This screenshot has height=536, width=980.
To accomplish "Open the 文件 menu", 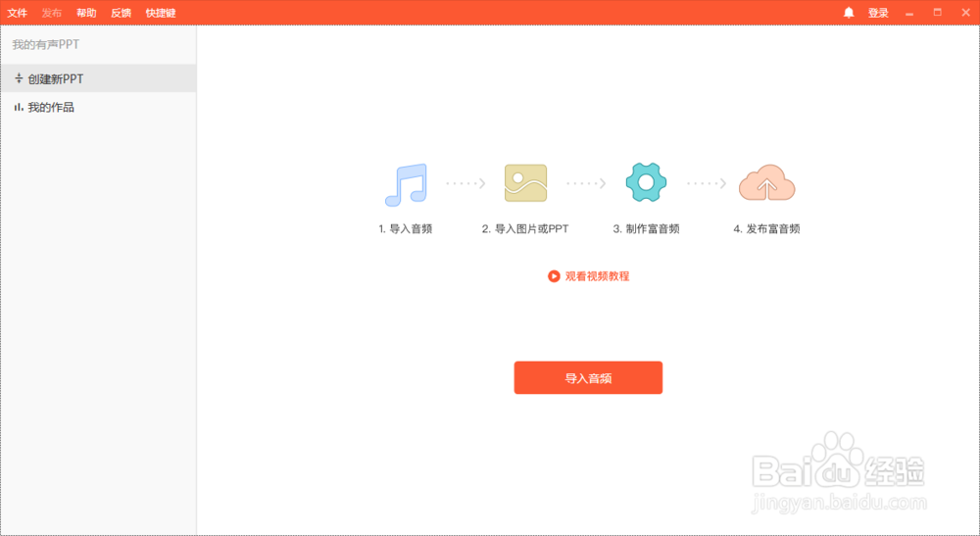I will (x=18, y=13).
